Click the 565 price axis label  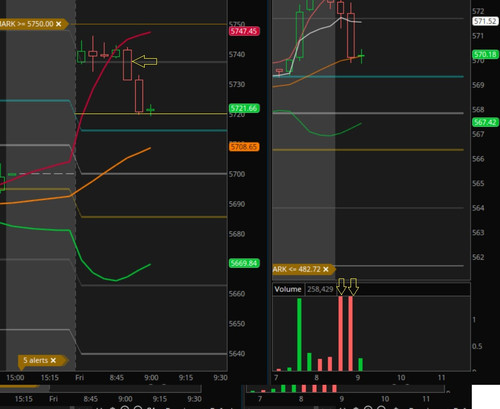point(478,183)
